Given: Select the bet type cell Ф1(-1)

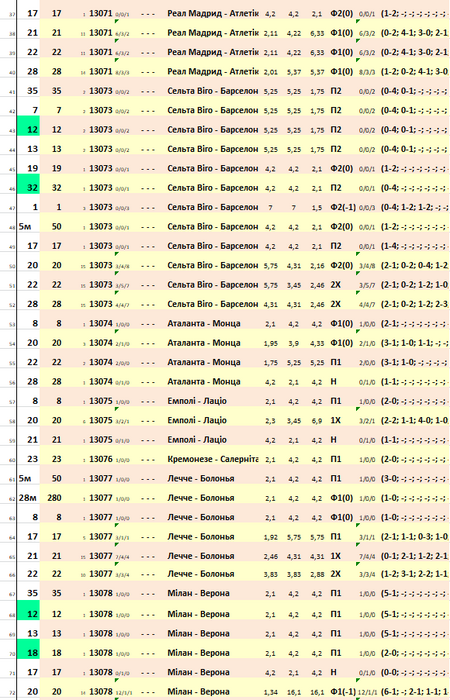Looking at the screenshot, I should click(343, 692).
